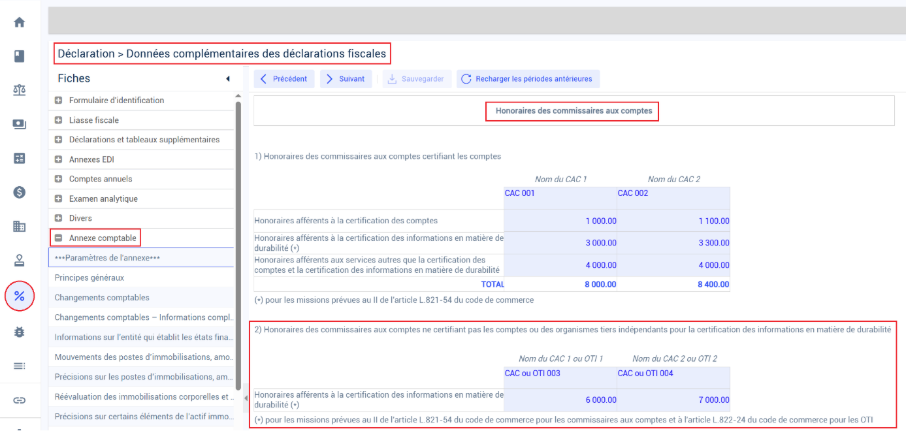Viewport: 906px width, 432px height.
Task: Select Mouvements des postes d'immobilisations item
Action: (x=141, y=357)
